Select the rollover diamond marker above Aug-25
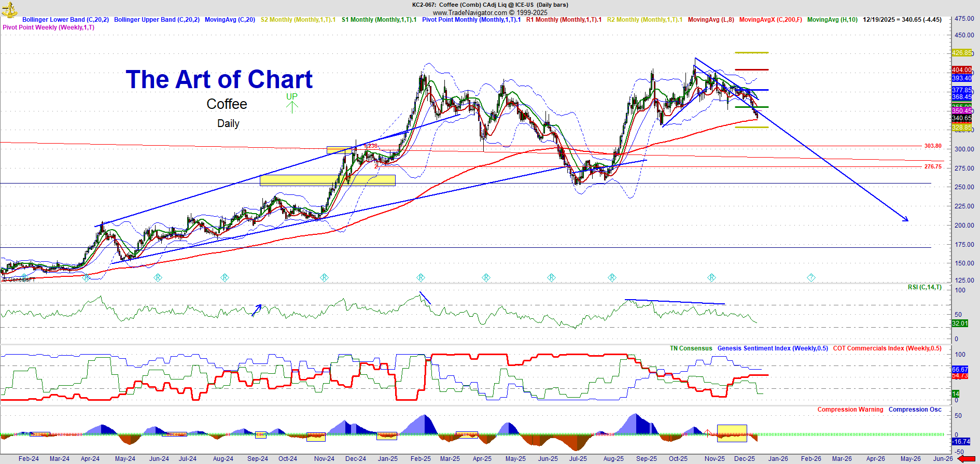 coord(612,278)
